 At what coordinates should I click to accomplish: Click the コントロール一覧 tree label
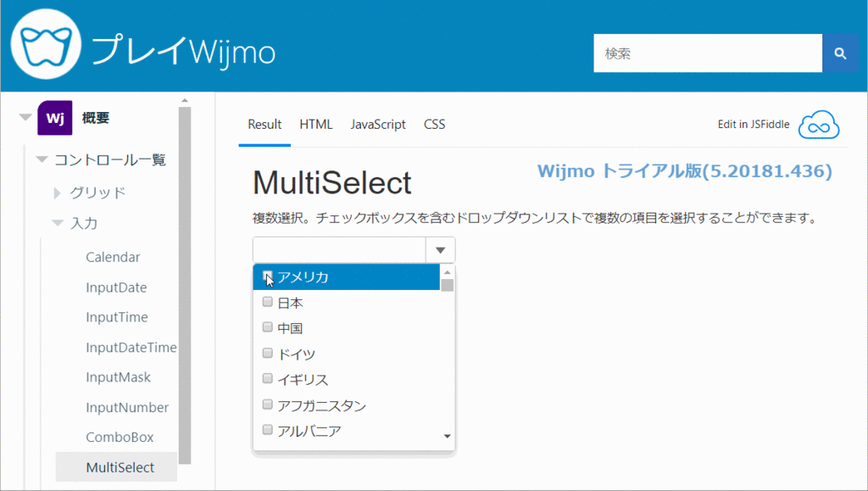(110, 160)
